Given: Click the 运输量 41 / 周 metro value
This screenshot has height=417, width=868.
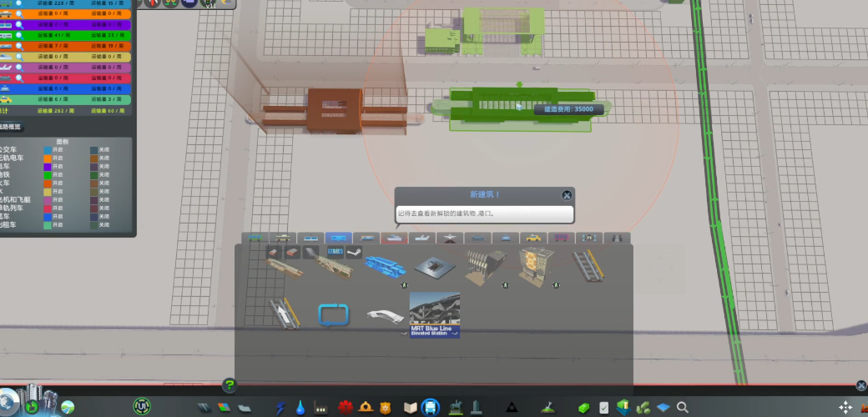Looking at the screenshot, I should pyautogui.click(x=53, y=35).
